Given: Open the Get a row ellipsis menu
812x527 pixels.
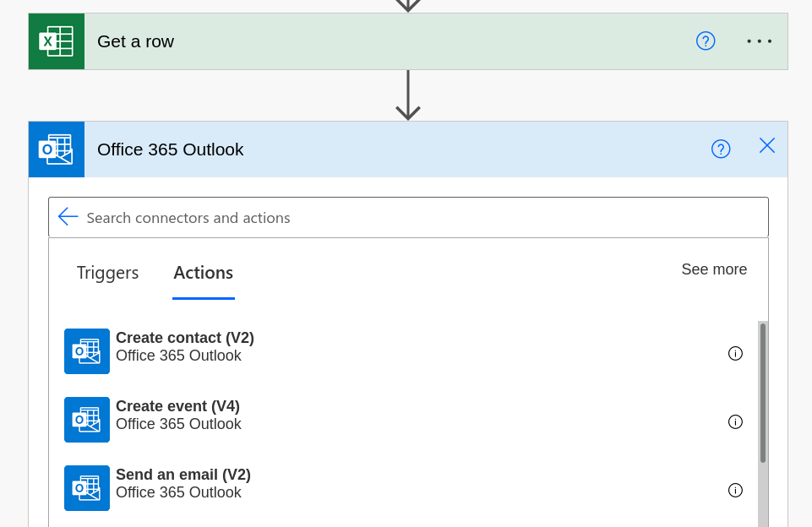Looking at the screenshot, I should [759, 41].
